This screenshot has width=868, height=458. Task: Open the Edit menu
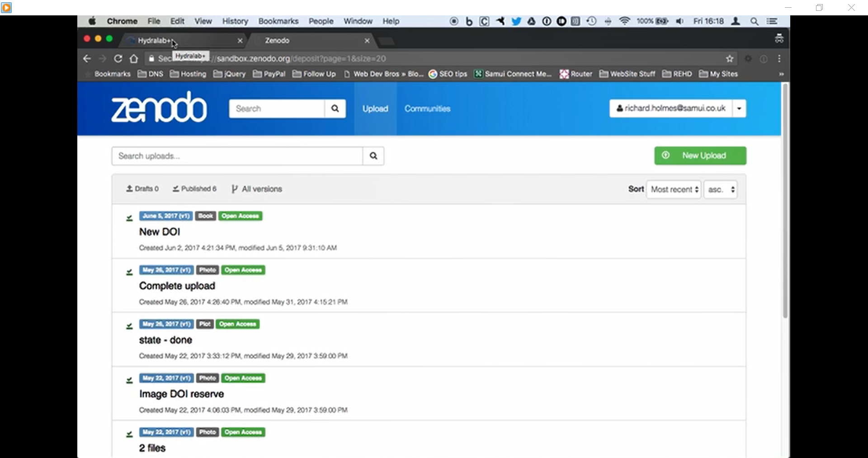click(x=177, y=21)
